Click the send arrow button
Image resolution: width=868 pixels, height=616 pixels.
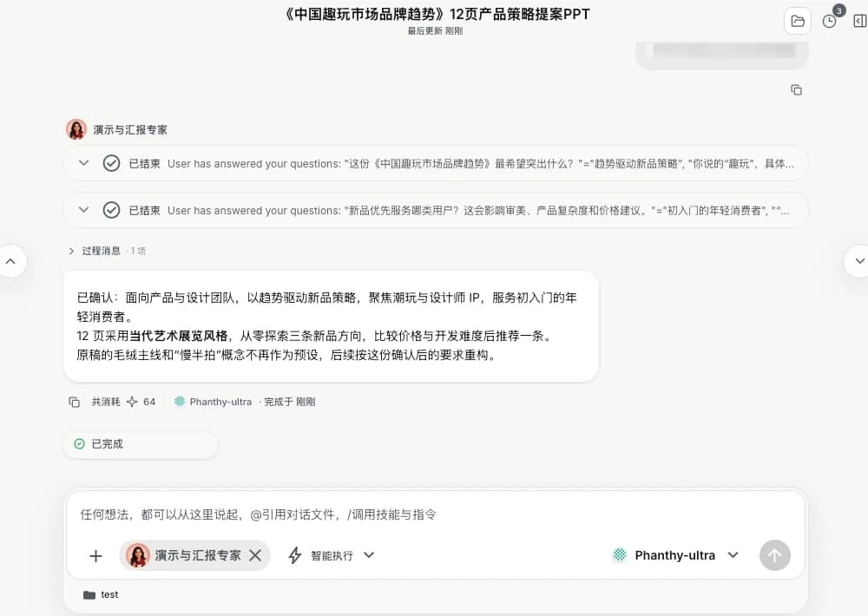(x=774, y=555)
